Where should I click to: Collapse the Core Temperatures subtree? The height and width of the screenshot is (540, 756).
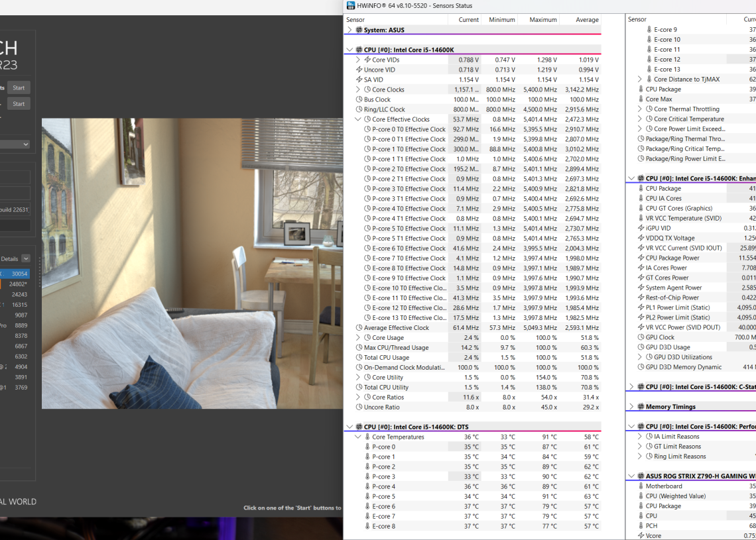(357, 437)
